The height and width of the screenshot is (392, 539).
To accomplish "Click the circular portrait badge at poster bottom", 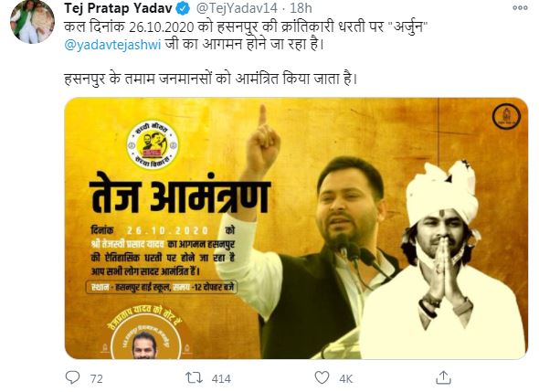I will click(x=144, y=338).
